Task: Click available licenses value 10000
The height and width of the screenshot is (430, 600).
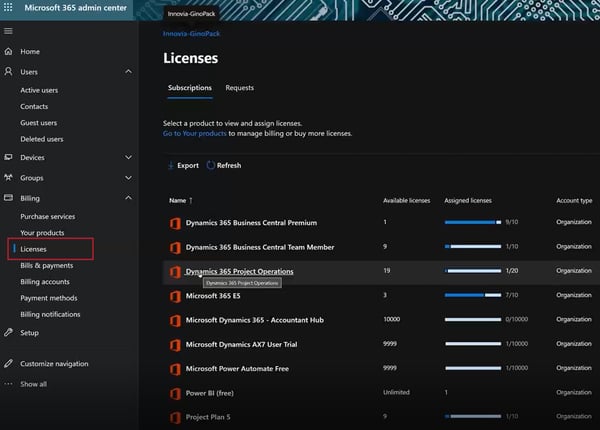Action: 392,319
